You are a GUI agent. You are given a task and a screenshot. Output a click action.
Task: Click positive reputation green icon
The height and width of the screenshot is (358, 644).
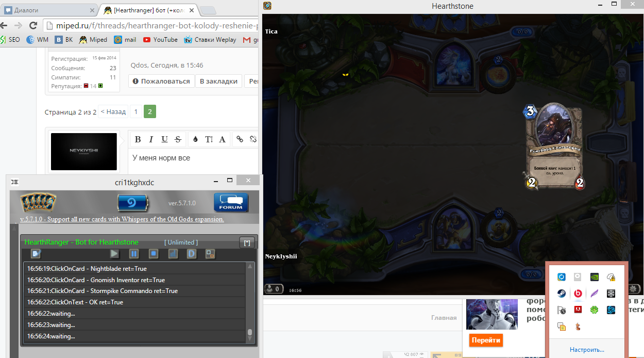click(100, 86)
